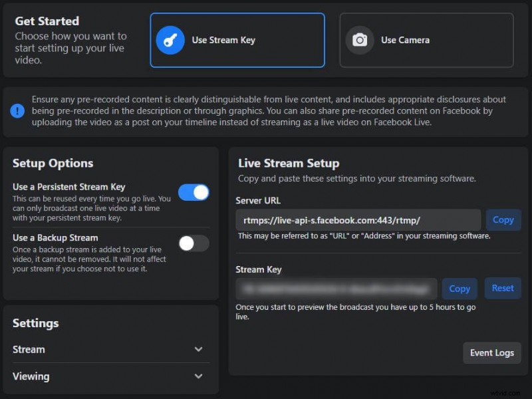This screenshot has width=532, height=399.
Task: Click the key icon in Use Stream Key
Action: click(x=170, y=40)
